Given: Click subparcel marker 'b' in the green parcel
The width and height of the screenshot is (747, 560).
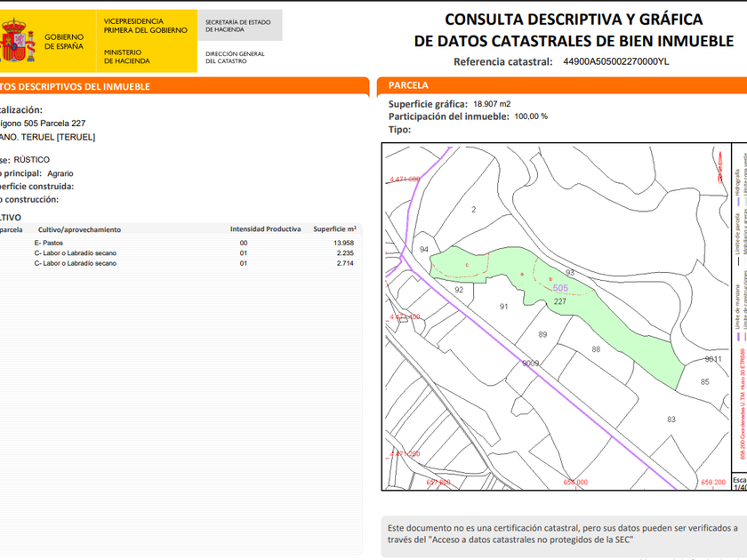Looking at the screenshot, I should pyautogui.click(x=550, y=279).
